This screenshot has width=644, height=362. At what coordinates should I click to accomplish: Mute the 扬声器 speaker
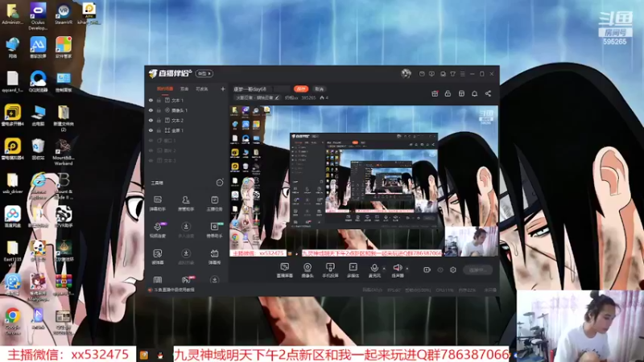click(397, 270)
